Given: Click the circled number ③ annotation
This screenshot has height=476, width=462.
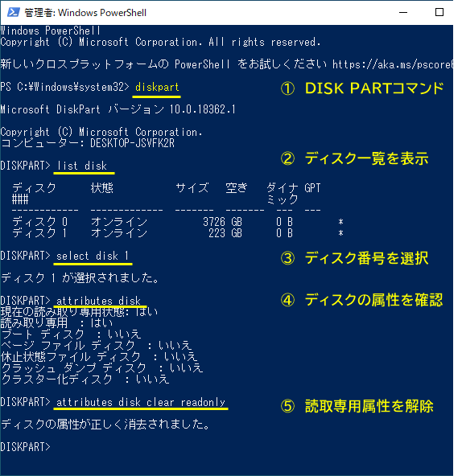Looking at the screenshot, I should [287, 258].
